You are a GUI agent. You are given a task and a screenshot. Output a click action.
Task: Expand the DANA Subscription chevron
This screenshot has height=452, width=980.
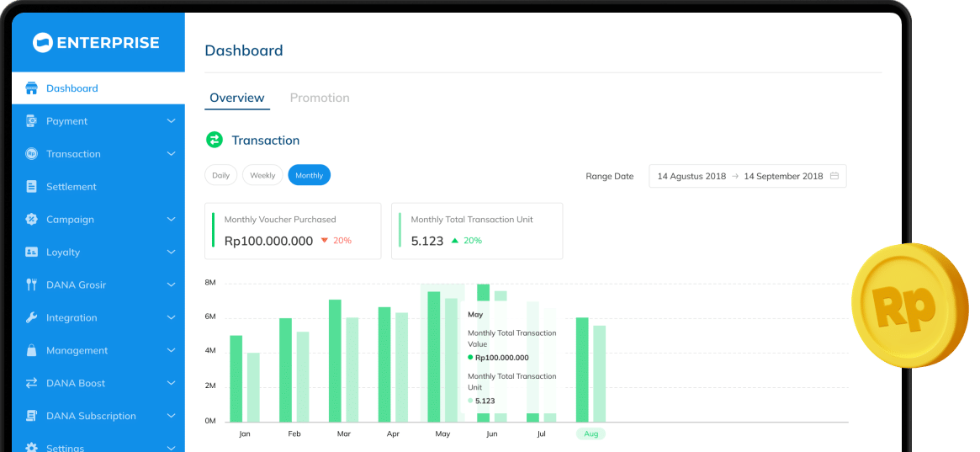pyautogui.click(x=172, y=416)
